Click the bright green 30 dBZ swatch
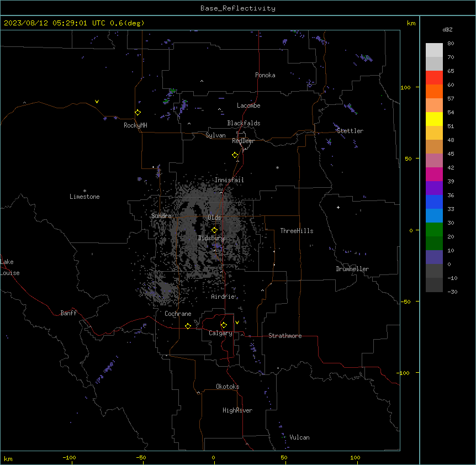Image resolution: width=476 pixels, height=465 pixels. [434, 230]
